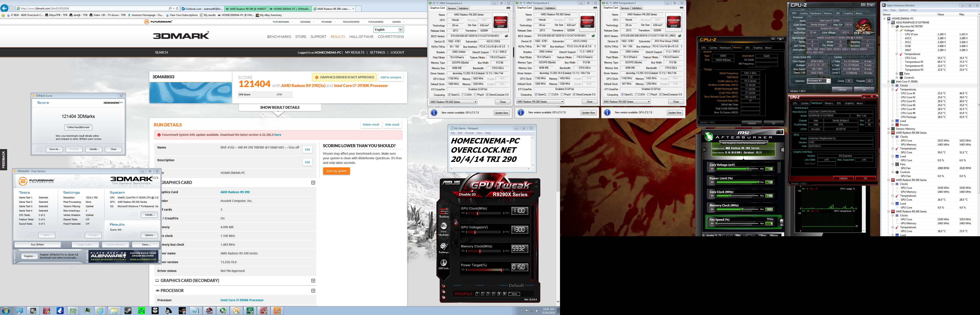Open the Internet Explorer icon on the taskbar
Image resolution: width=980 pixels, height=315 pixels.
tap(100, 310)
